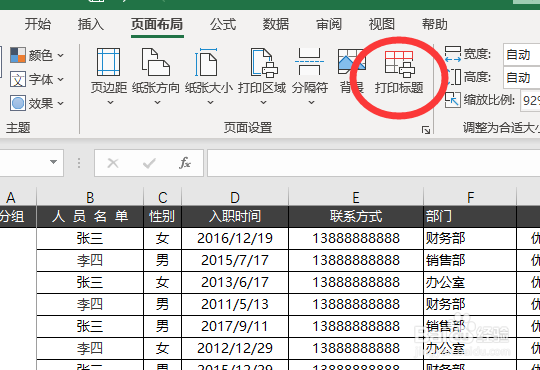
Task: Click the insert function fx button
Action: click(185, 163)
